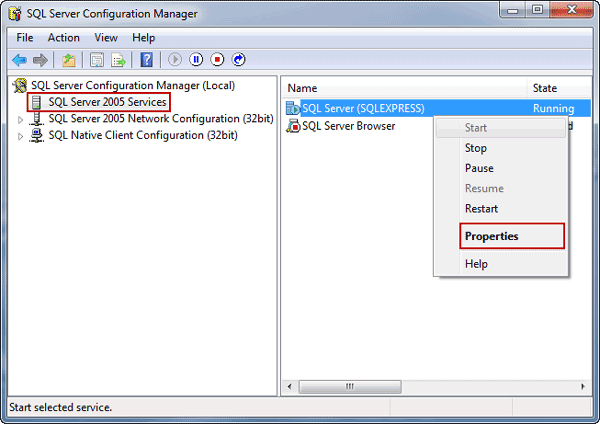Click the Properties sheet toolbar icon
Screen dimensions: 600x424
[x=97, y=60]
